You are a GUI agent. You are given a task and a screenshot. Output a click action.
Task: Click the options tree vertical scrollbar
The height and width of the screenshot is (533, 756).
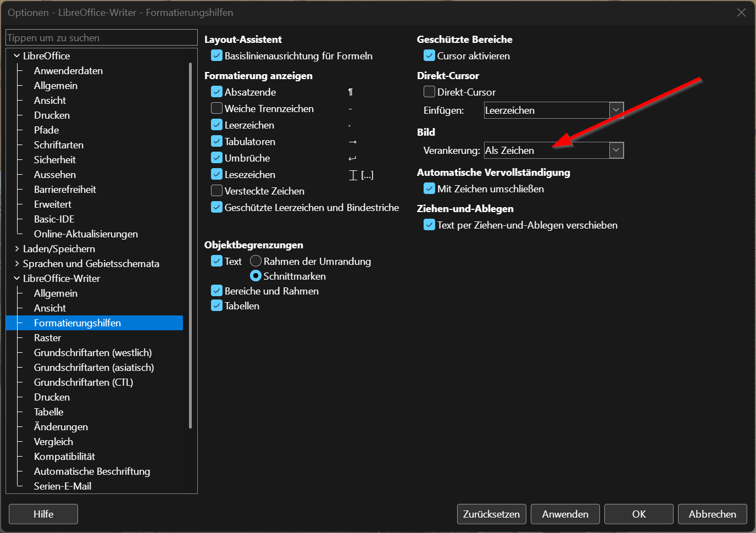(190, 246)
